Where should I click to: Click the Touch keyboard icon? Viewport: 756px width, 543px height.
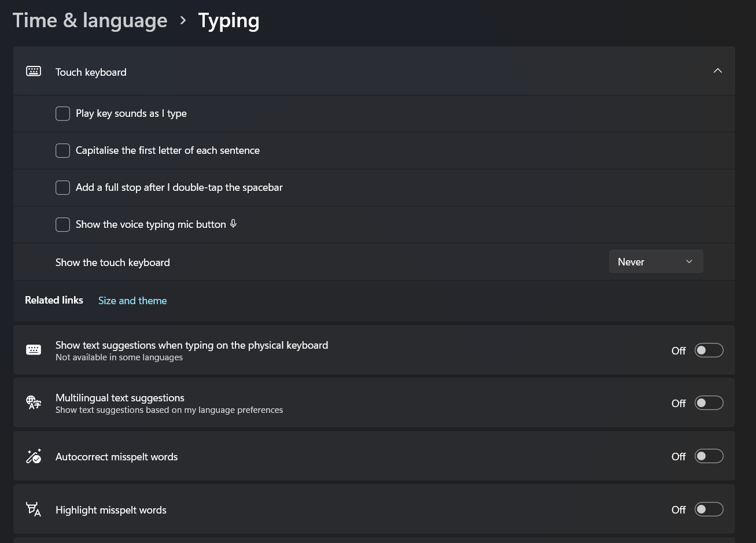coord(34,71)
